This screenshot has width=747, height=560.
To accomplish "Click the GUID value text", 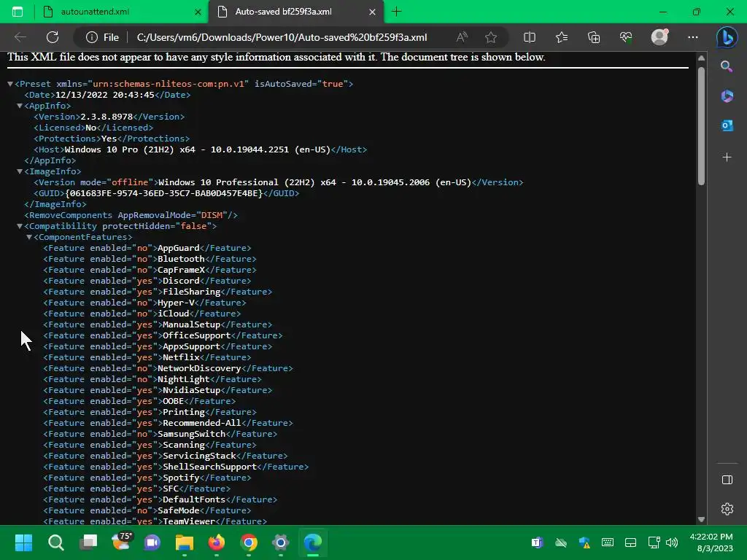I will tap(164, 193).
